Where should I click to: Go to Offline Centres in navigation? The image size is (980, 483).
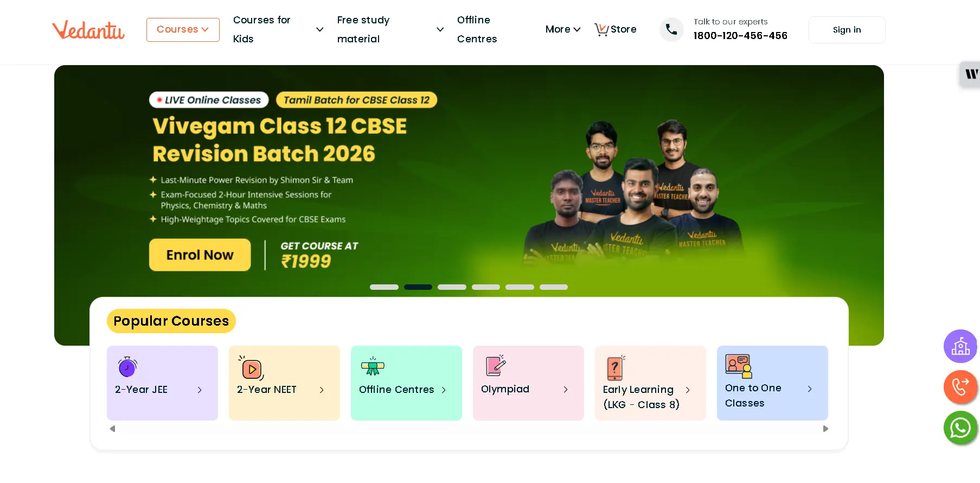point(477,29)
